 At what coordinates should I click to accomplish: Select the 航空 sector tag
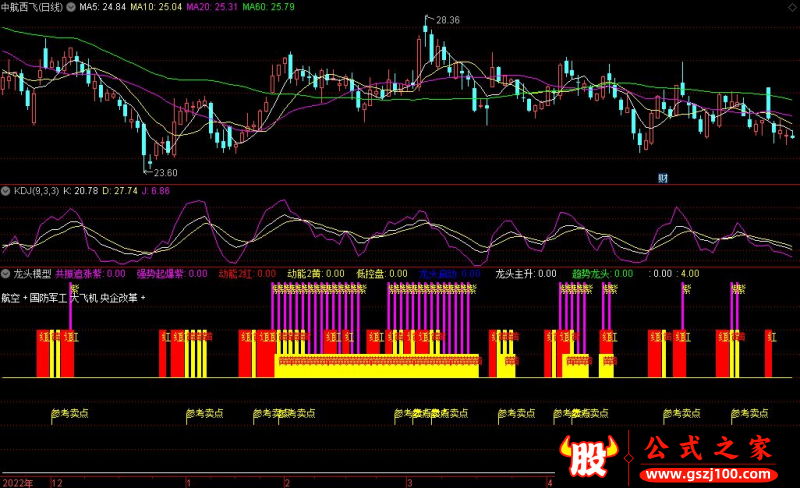(x=10, y=298)
